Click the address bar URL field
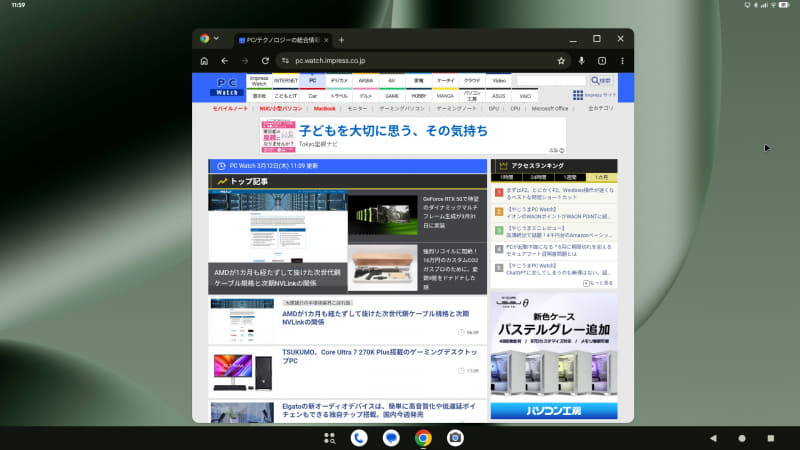This screenshot has width=800, height=450. (x=422, y=61)
